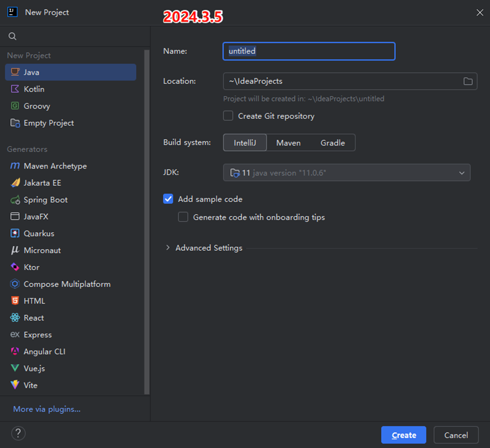
Task: Click the Angular CLI logo icon
Action: pyautogui.click(x=15, y=352)
